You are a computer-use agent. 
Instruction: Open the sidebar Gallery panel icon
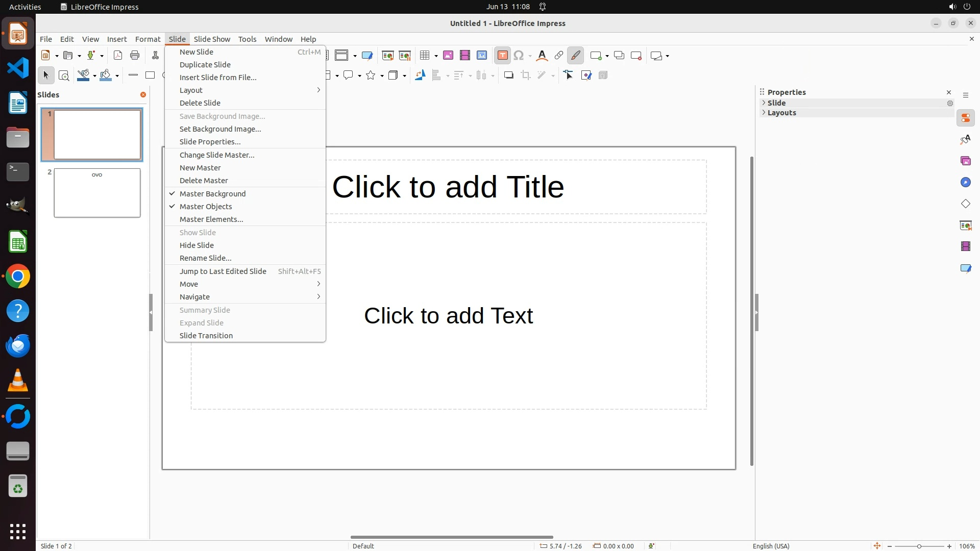[965, 161]
